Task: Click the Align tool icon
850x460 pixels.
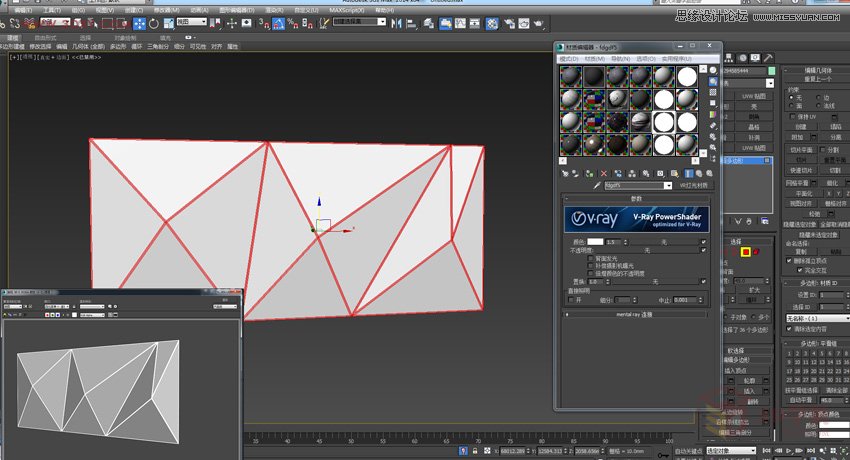Action: click(411, 23)
